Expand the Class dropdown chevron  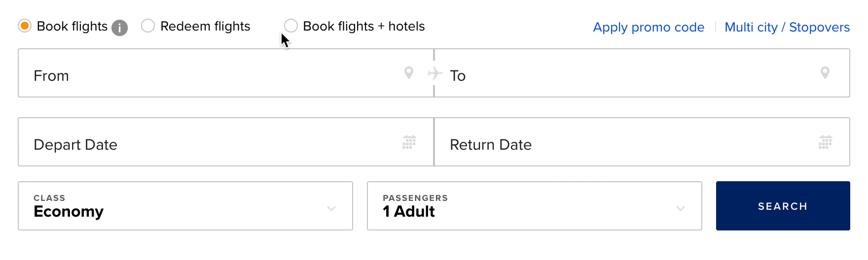tap(331, 208)
